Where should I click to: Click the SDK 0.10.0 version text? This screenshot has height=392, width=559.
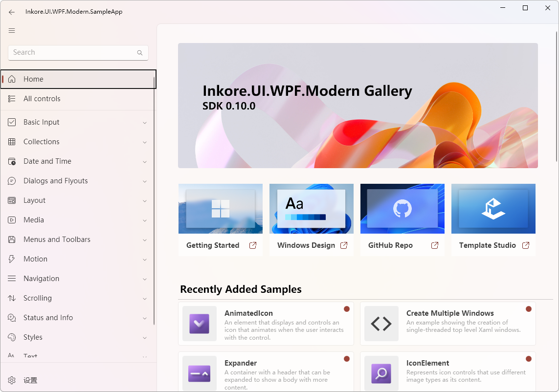coord(229,106)
